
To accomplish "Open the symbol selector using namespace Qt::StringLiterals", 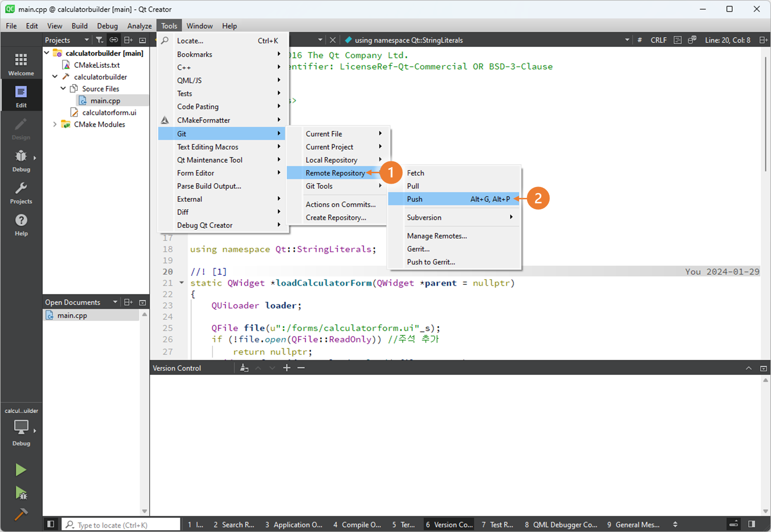I will tap(487, 40).
